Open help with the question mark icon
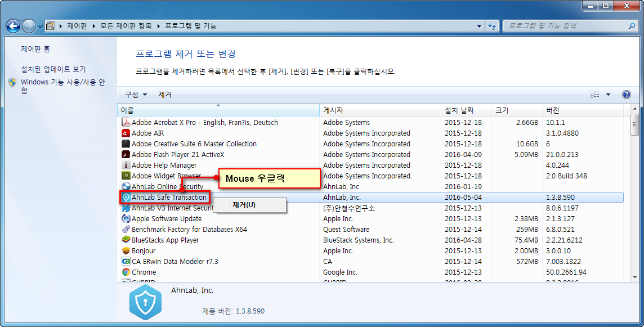 (x=627, y=95)
